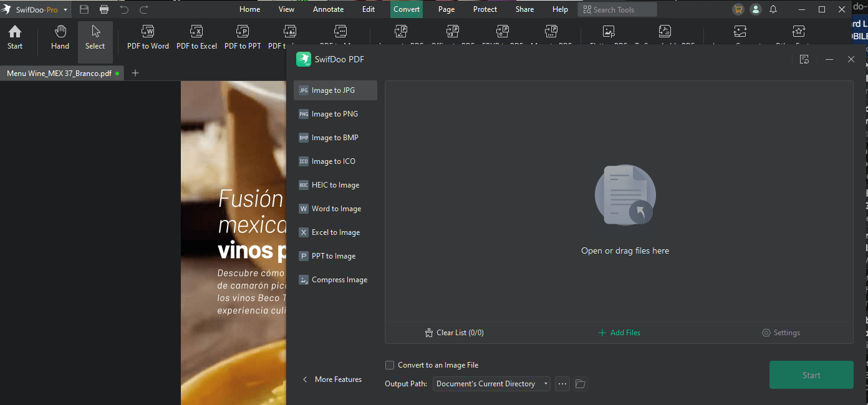Select Image to BMP option
868x405 pixels.
pyautogui.click(x=335, y=138)
